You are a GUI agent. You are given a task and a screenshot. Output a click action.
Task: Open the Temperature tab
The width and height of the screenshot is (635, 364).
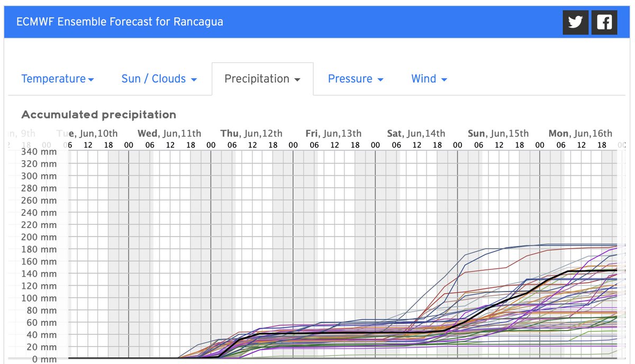point(58,79)
